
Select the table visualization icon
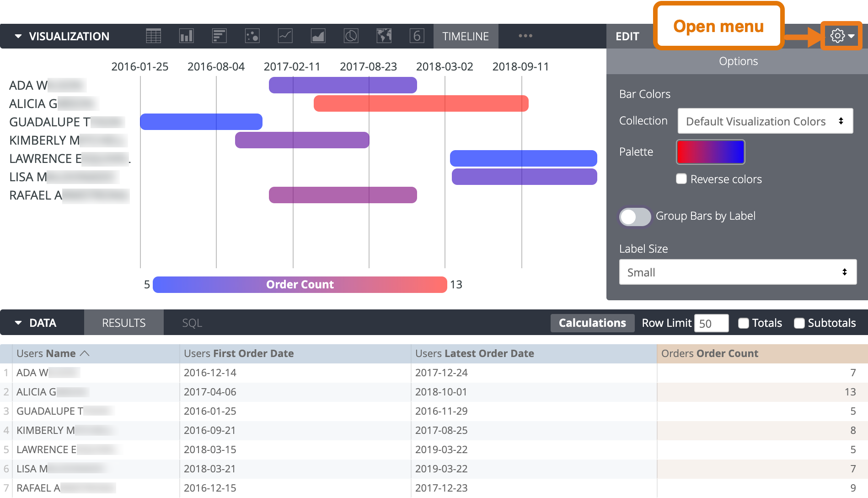click(x=153, y=36)
